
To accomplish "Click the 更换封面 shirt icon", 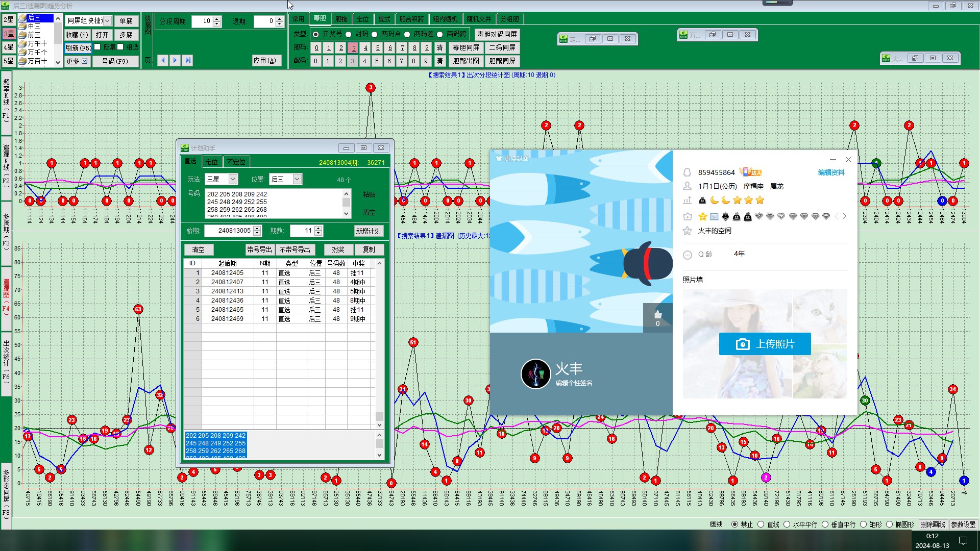I will [499, 159].
